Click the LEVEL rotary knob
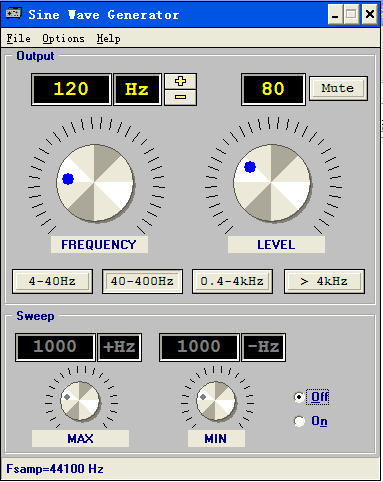 click(x=272, y=183)
